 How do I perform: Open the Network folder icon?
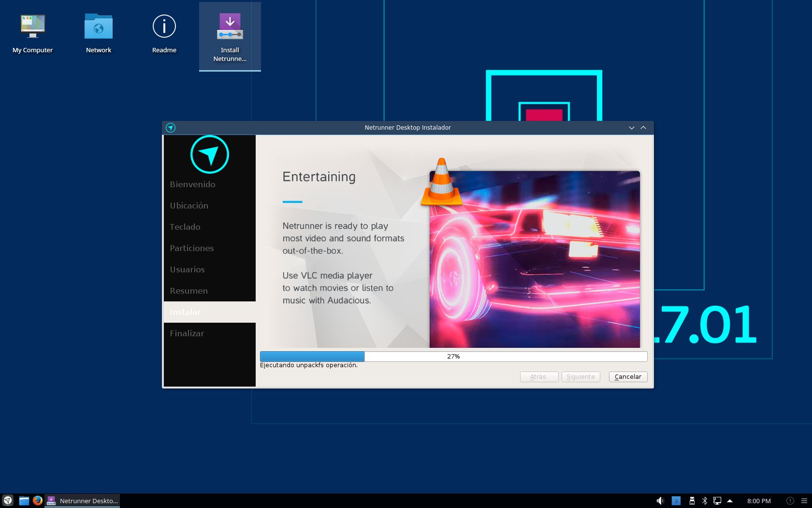pyautogui.click(x=99, y=34)
